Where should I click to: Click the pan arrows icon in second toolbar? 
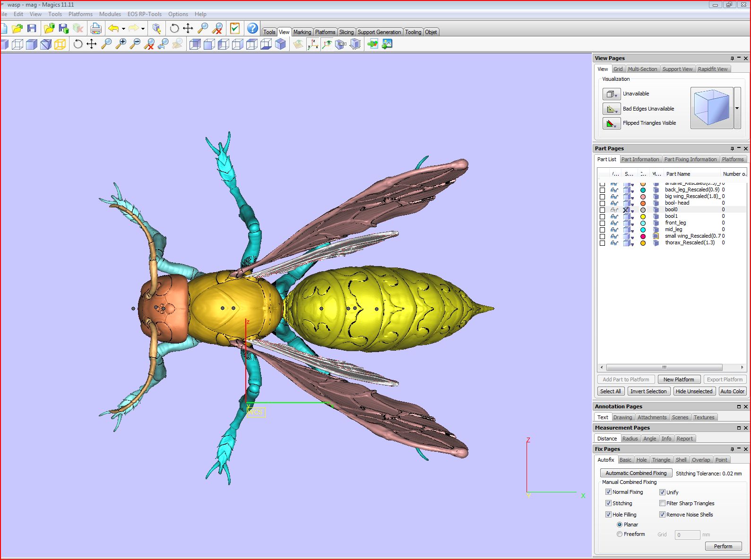pyautogui.click(x=91, y=44)
